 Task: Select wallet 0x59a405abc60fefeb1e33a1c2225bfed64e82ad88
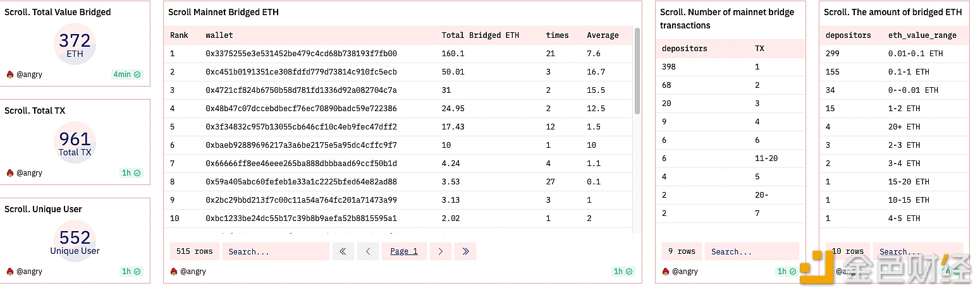coord(301,182)
